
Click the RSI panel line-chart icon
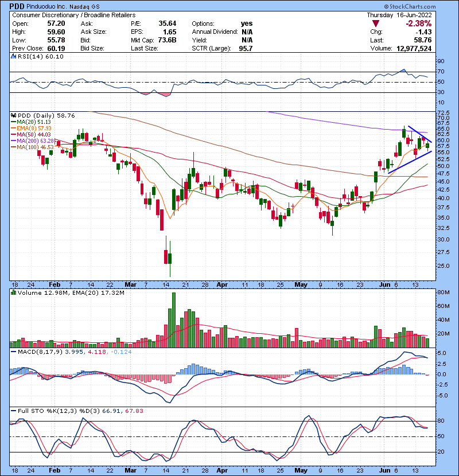pyautogui.click(x=14, y=56)
